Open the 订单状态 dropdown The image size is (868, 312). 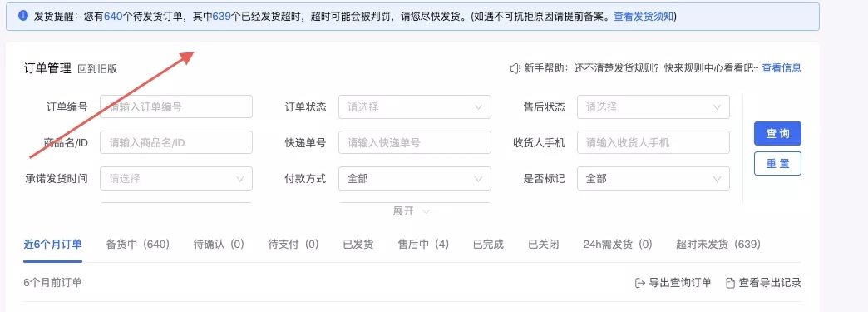pos(415,107)
